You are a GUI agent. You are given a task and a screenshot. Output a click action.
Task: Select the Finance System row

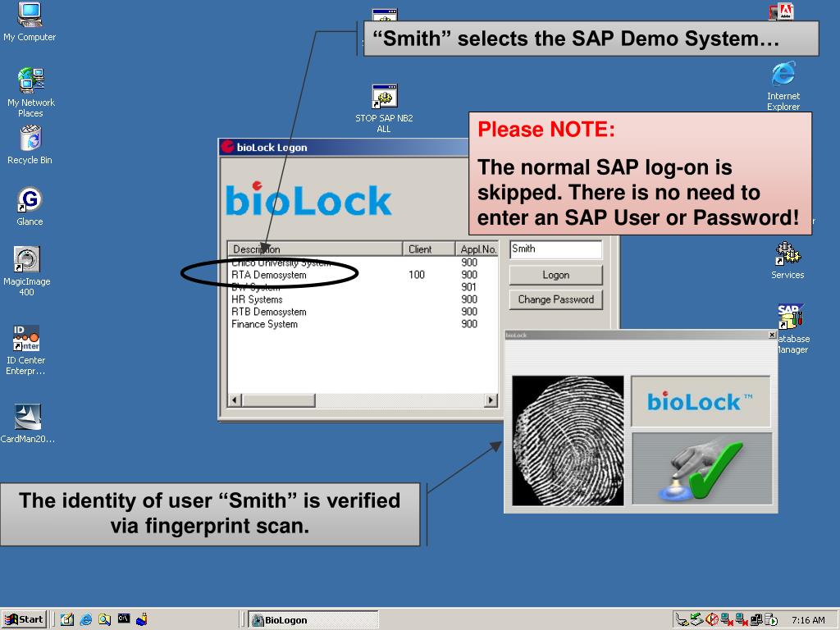click(x=363, y=324)
